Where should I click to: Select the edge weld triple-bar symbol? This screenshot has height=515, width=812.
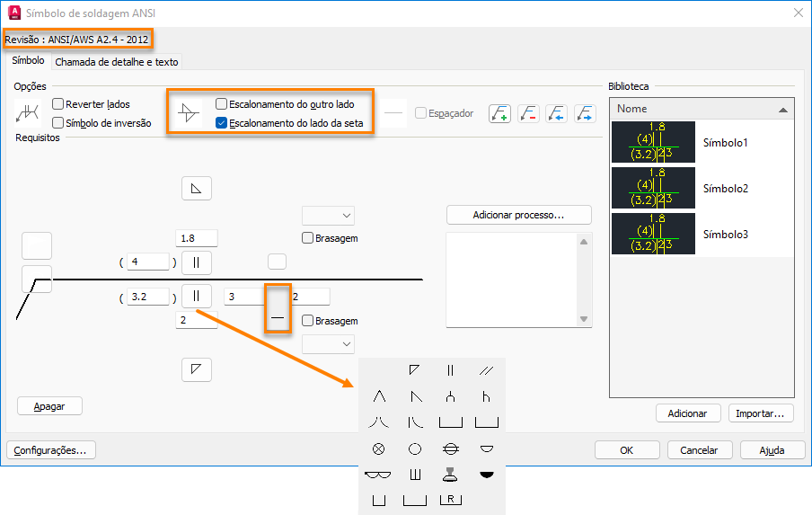(x=415, y=474)
